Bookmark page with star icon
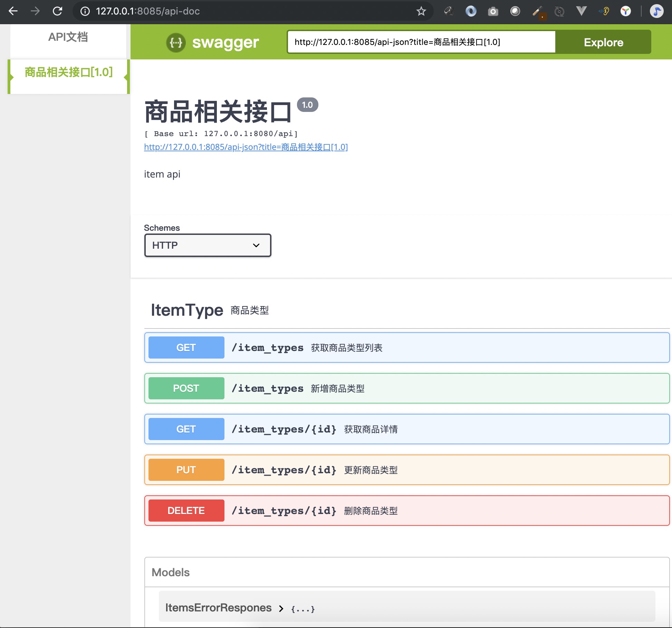672x628 pixels. pos(421,11)
